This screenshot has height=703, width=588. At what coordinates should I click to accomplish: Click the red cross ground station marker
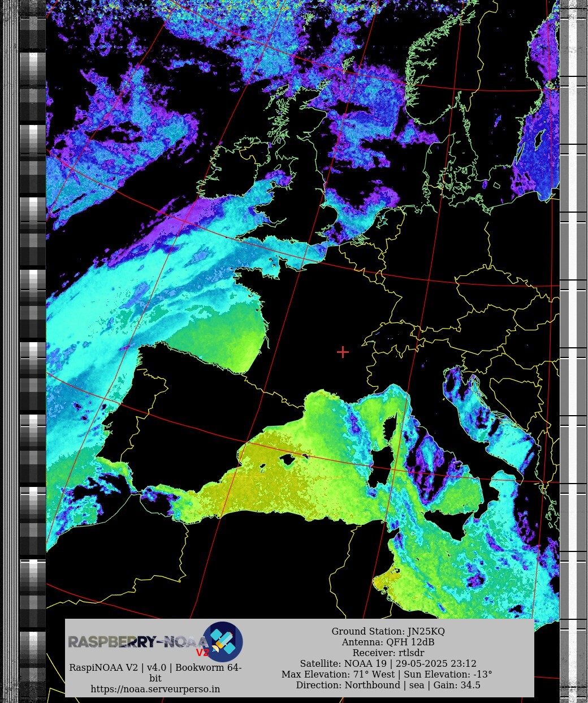point(343,352)
